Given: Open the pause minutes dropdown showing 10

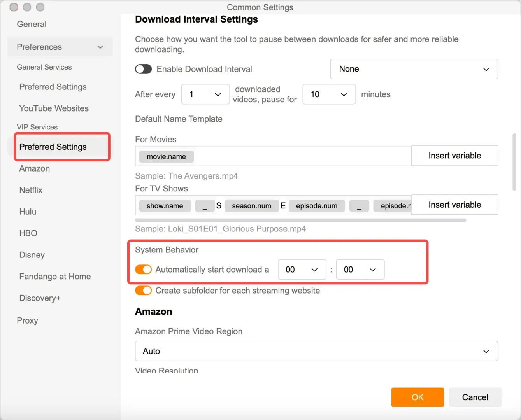Looking at the screenshot, I should click(329, 94).
